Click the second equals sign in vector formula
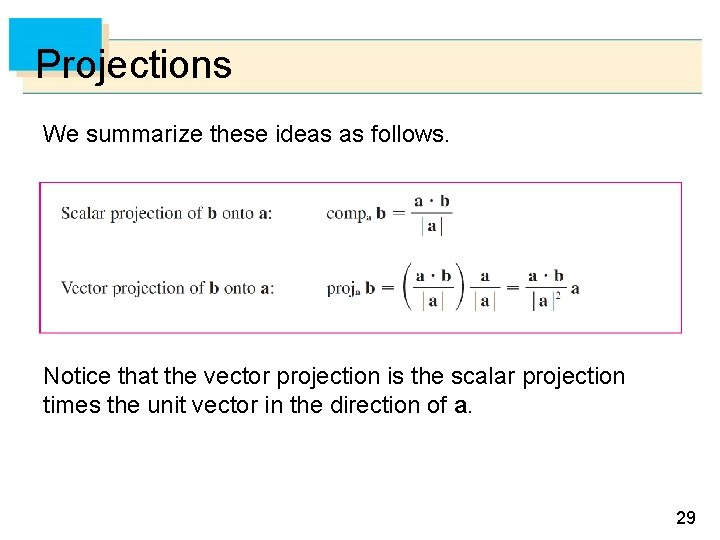The width and height of the screenshot is (720, 540). [513, 288]
